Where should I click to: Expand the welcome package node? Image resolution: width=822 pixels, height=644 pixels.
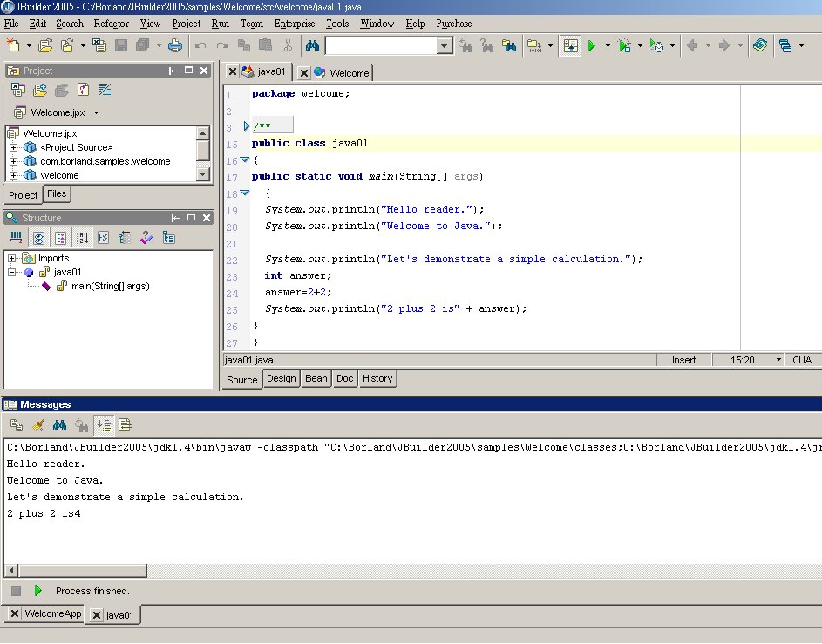click(x=14, y=175)
